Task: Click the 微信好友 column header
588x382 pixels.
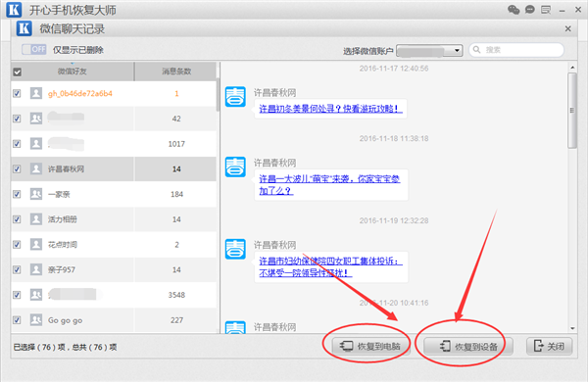Action: [72, 72]
